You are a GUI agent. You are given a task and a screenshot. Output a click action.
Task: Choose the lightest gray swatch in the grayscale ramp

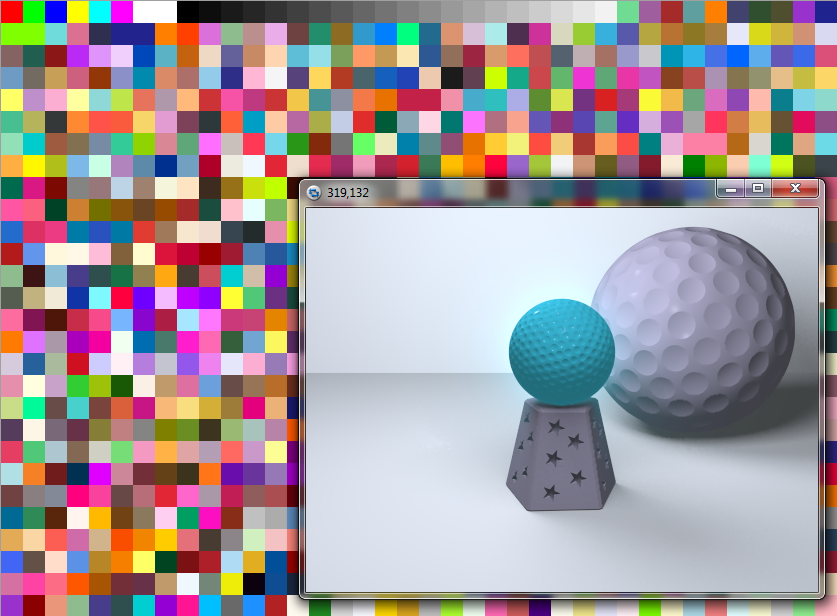point(605,11)
